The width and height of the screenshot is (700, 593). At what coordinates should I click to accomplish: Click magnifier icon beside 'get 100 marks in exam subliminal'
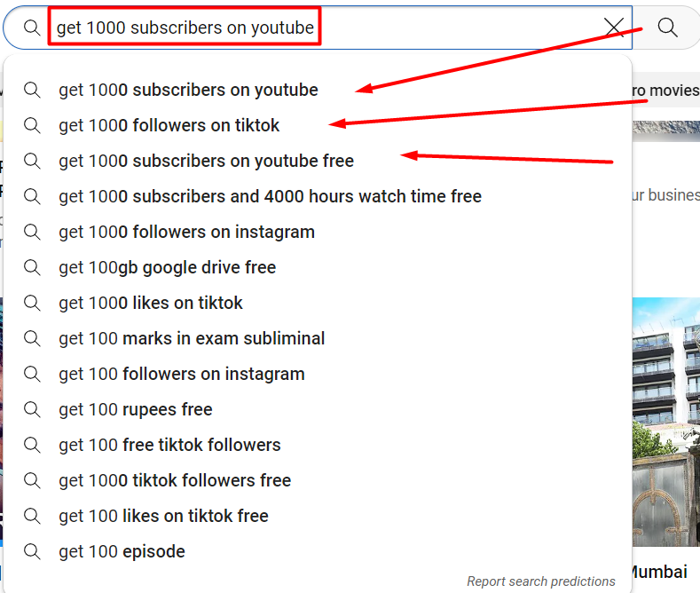click(32, 338)
